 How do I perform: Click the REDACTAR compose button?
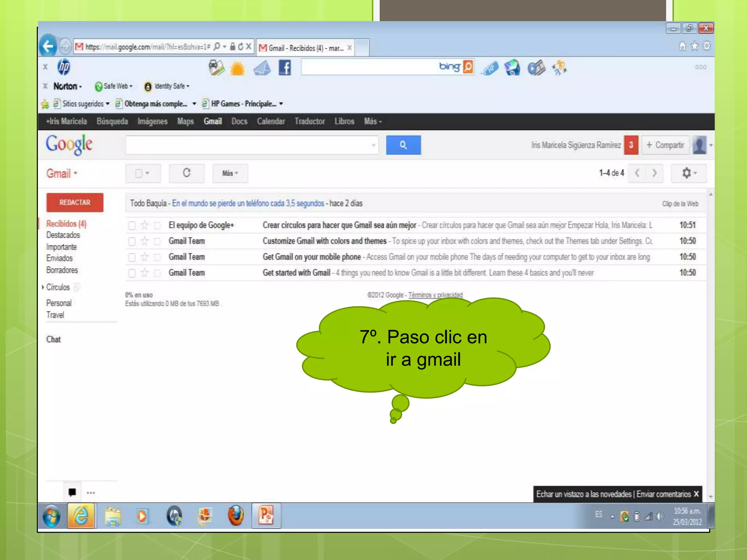(x=75, y=202)
